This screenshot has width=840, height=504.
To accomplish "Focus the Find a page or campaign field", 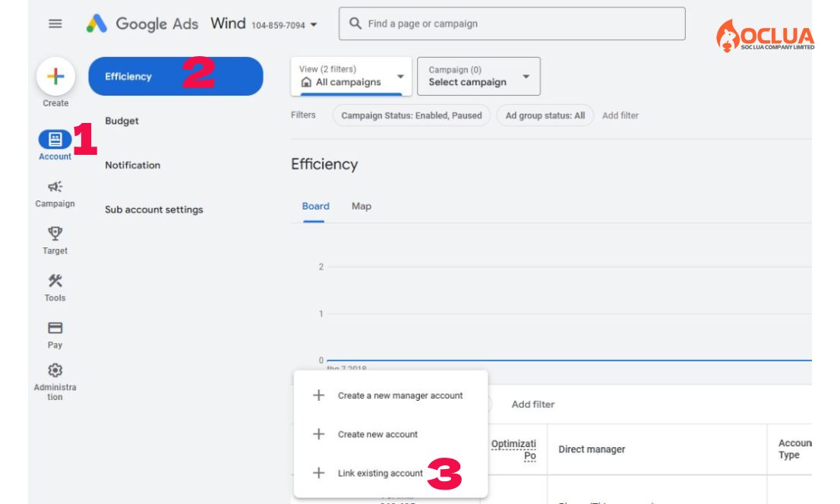I will point(512,24).
